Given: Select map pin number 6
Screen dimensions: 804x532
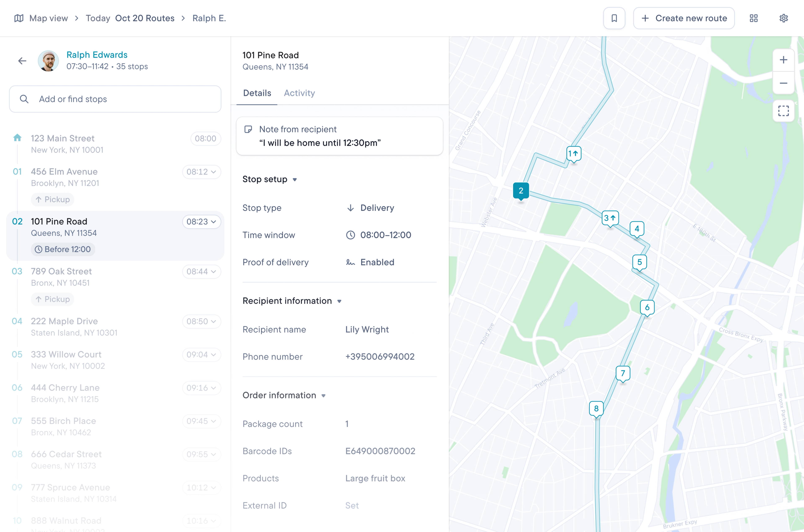Looking at the screenshot, I should pos(647,308).
